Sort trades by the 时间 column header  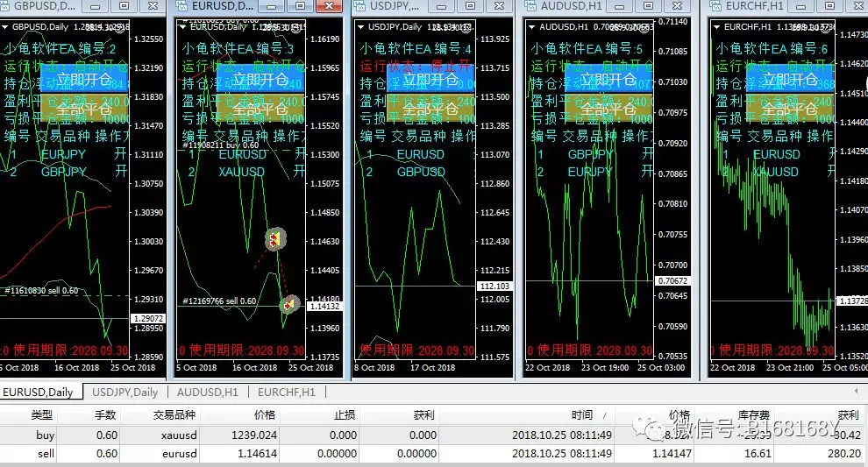point(580,415)
